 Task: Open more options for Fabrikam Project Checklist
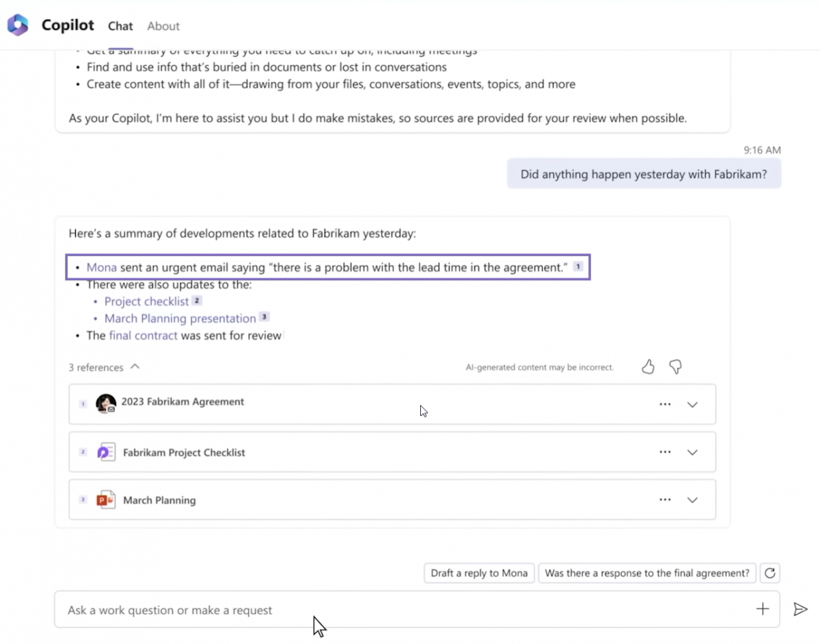click(x=665, y=451)
